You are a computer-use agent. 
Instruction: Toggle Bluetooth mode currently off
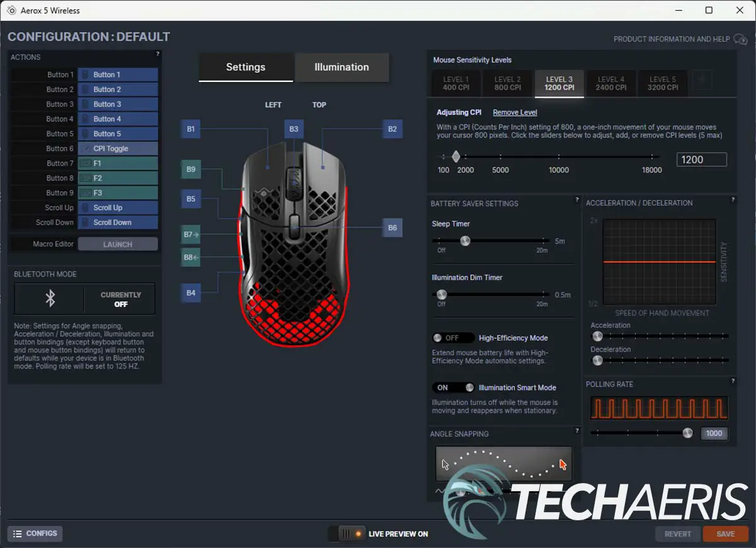120,299
